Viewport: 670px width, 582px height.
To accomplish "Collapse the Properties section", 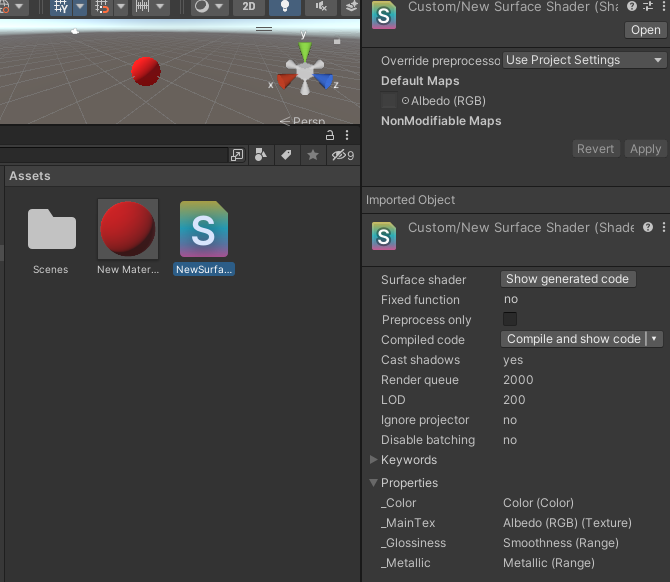I will pos(373,482).
